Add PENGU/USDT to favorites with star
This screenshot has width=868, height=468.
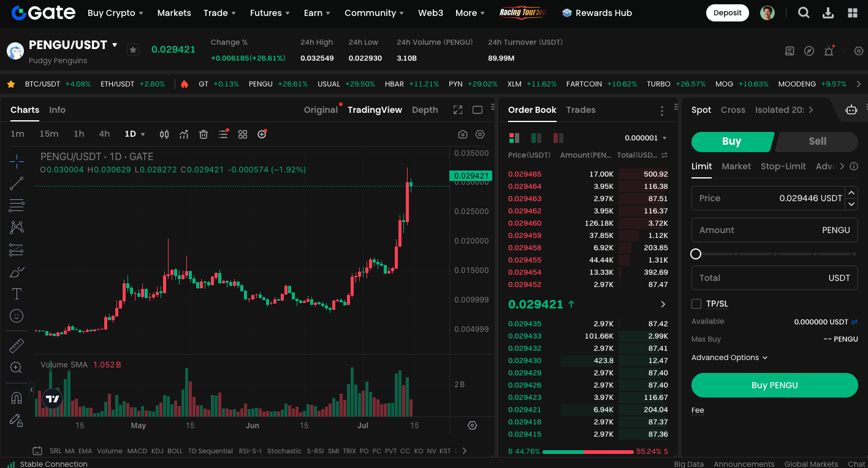point(133,50)
